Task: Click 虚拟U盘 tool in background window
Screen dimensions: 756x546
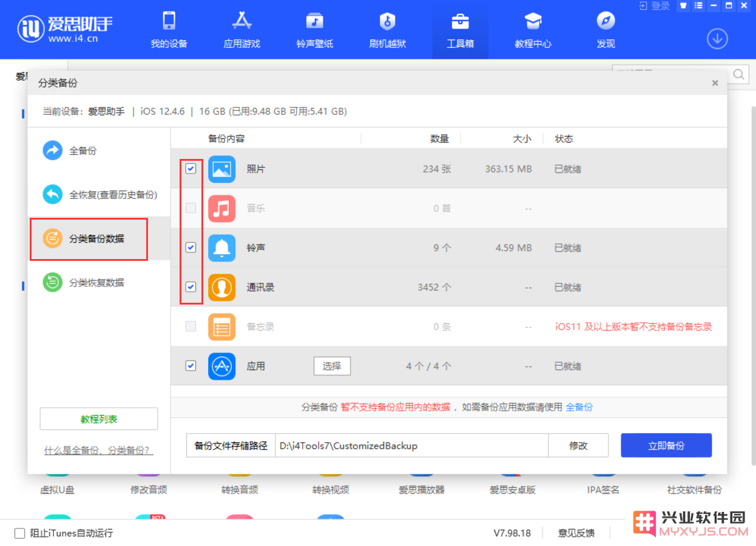Action: [57, 490]
